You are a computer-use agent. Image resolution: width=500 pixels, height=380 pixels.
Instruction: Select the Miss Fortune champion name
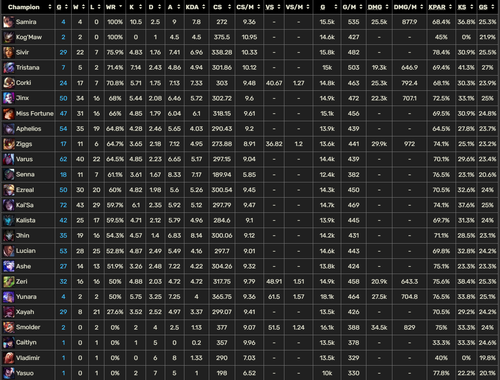point(35,114)
